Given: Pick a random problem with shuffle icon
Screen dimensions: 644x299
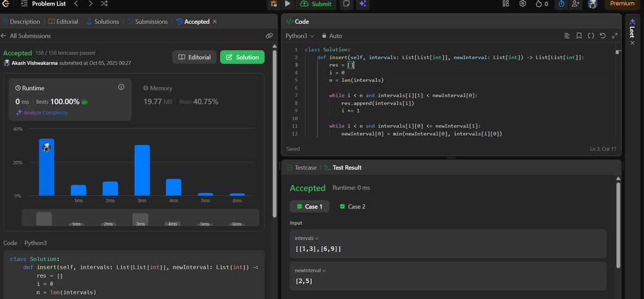Looking at the screenshot, I should coord(104,4).
